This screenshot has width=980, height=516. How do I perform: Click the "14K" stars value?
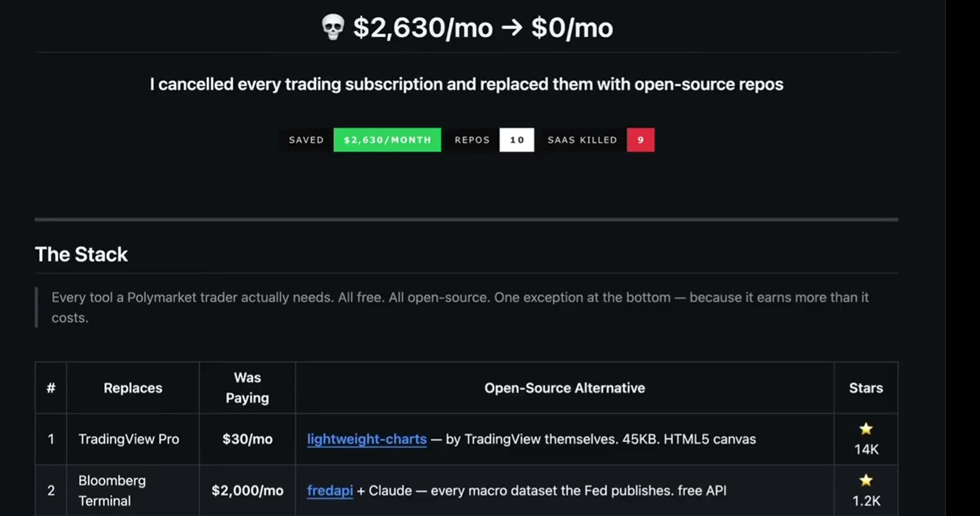866,449
